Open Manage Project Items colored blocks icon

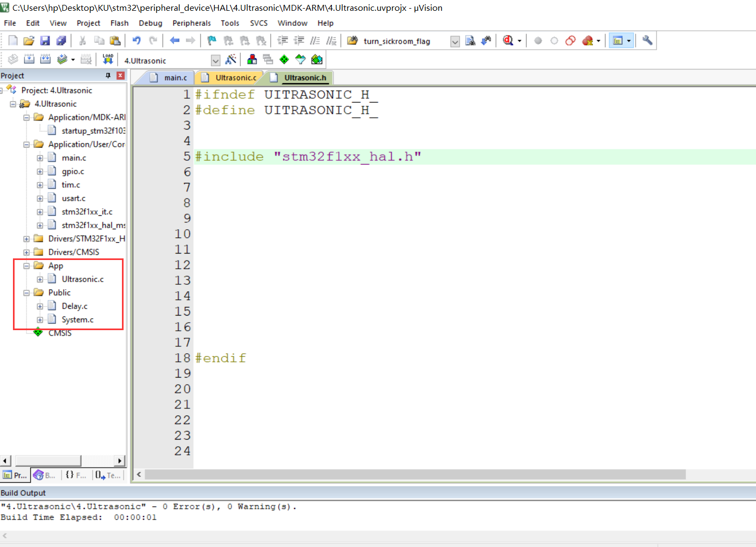coord(252,59)
